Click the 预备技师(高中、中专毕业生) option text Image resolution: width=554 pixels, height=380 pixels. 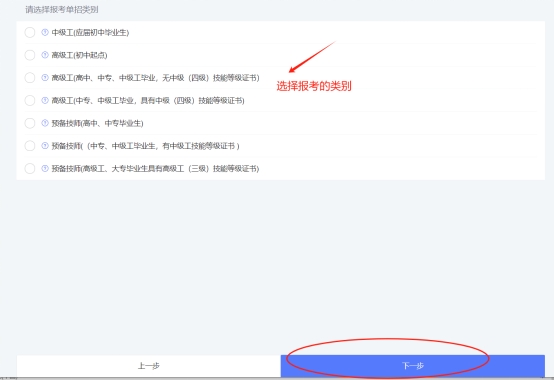point(98,123)
